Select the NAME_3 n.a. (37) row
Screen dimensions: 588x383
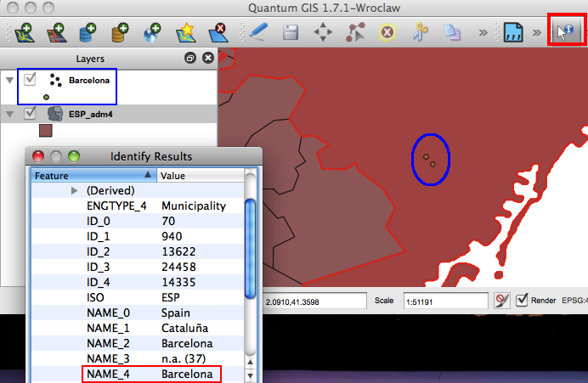(x=138, y=359)
